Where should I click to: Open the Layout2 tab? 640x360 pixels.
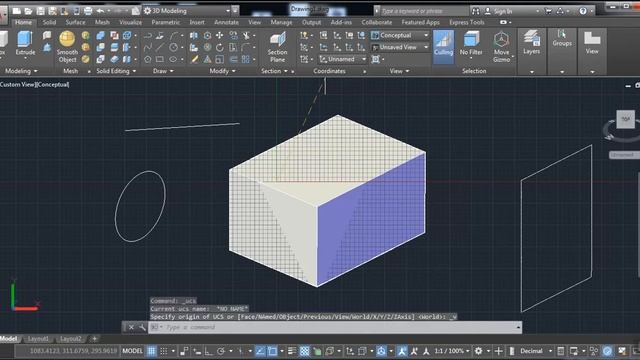(71, 339)
